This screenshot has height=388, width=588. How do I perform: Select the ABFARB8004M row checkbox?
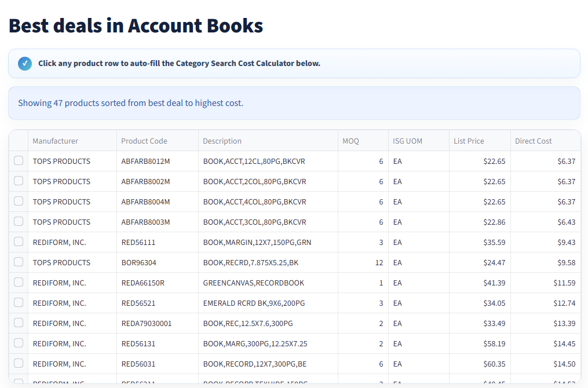[19, 201]
